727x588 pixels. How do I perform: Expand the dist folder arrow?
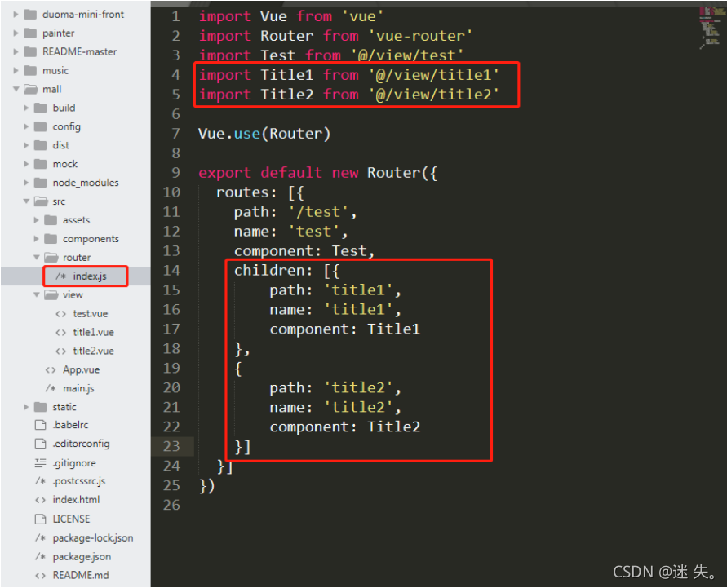click(26, 145)
